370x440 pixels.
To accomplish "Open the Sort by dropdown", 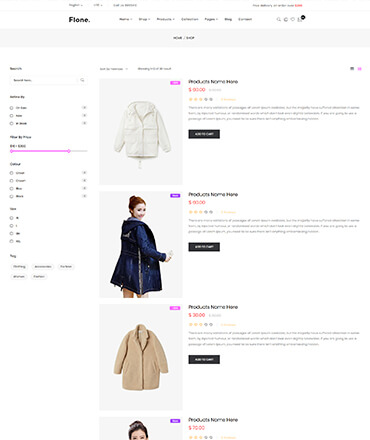I will click(x=114, y=69).
